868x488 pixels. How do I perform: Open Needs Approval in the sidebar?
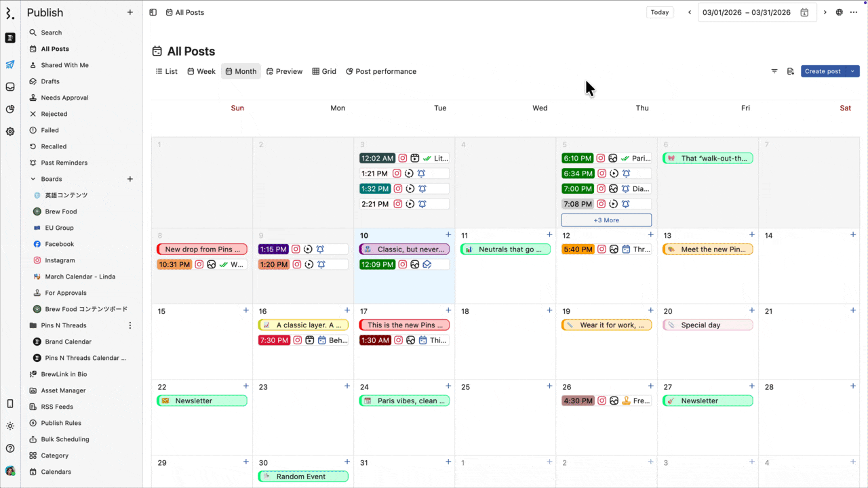coord(64,98)
